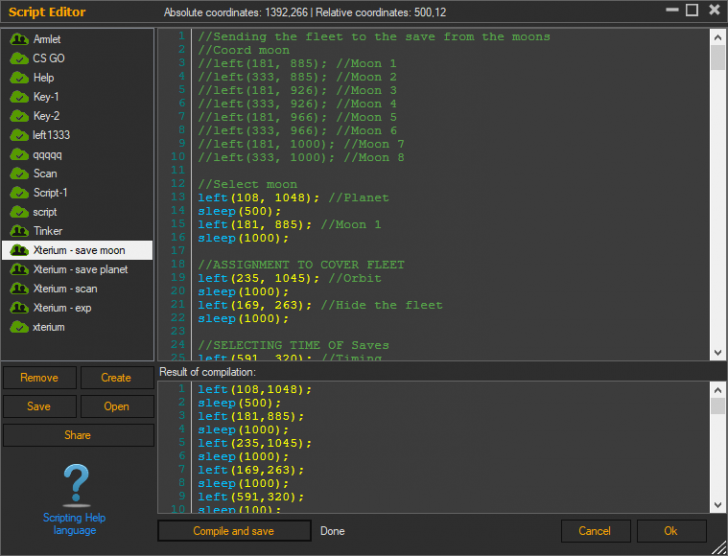
Task: Click the cloud icon next to Scan script
Action: [18, 173]
